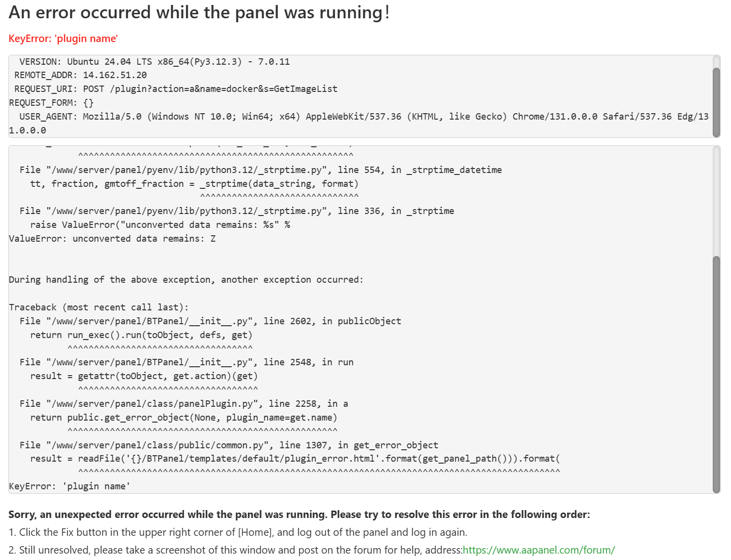731x560 pixels.
Task: Click the REQUEST_FORM line
Action: pos(51,103)
